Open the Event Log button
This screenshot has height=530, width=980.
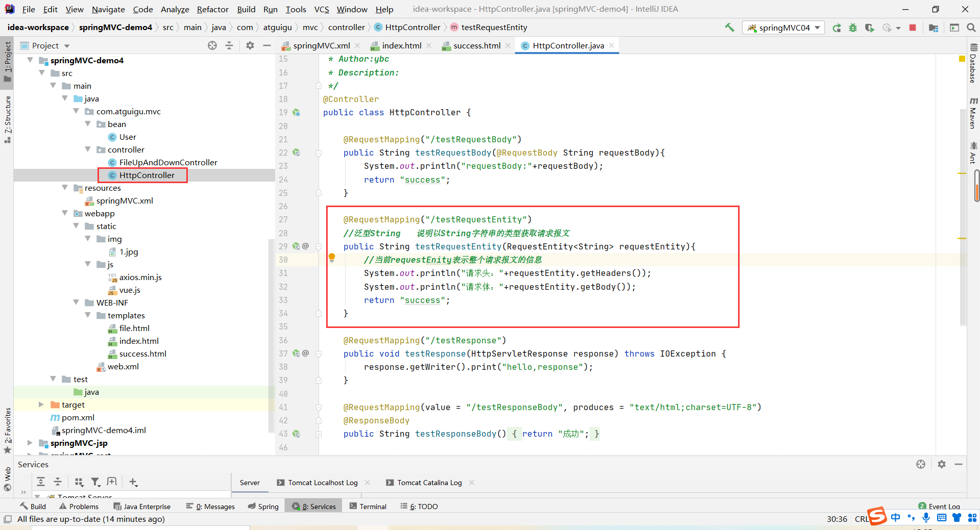click(939, 506)
